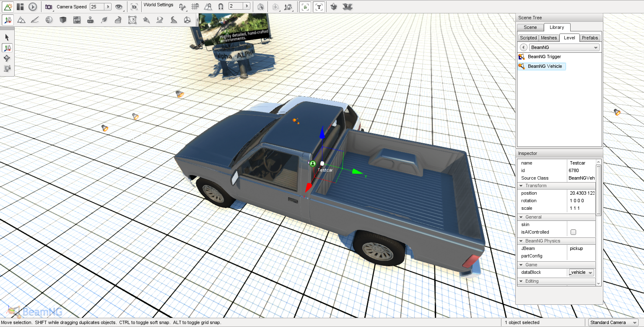Select the Terrain Editor mountain icon
The height and width of the screenshot is (327, 644).
tap(21, 20)
